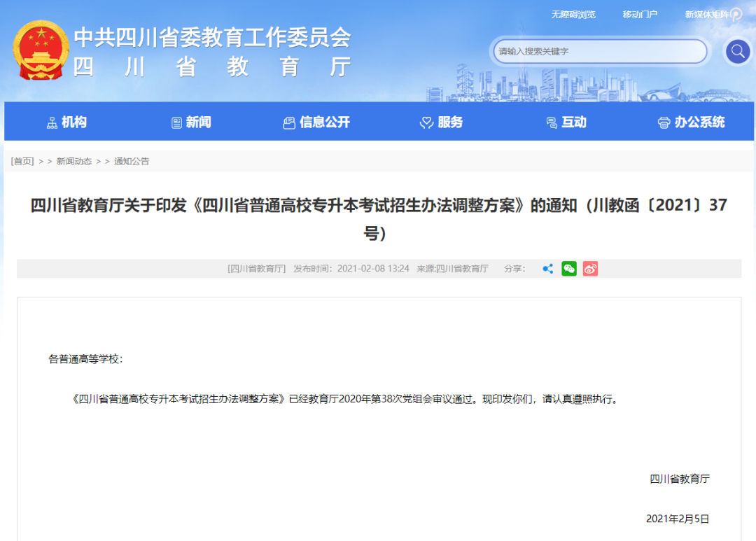Image resolution: width=756 pixels, height=541 pixels.
Task: Click the 中共四川省委教育工作委员会 header title
Action: click(212, 38)
